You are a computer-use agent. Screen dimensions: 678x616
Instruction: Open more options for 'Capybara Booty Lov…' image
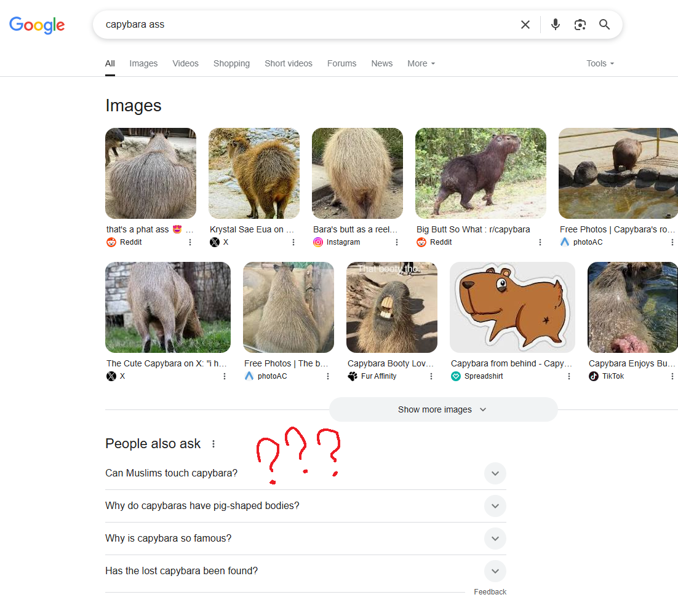[431, 376]
